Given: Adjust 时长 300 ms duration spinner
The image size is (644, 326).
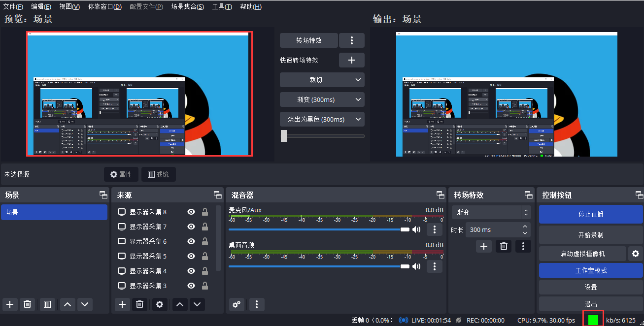Looking at the screenshot, I should (x=498, y=229).
